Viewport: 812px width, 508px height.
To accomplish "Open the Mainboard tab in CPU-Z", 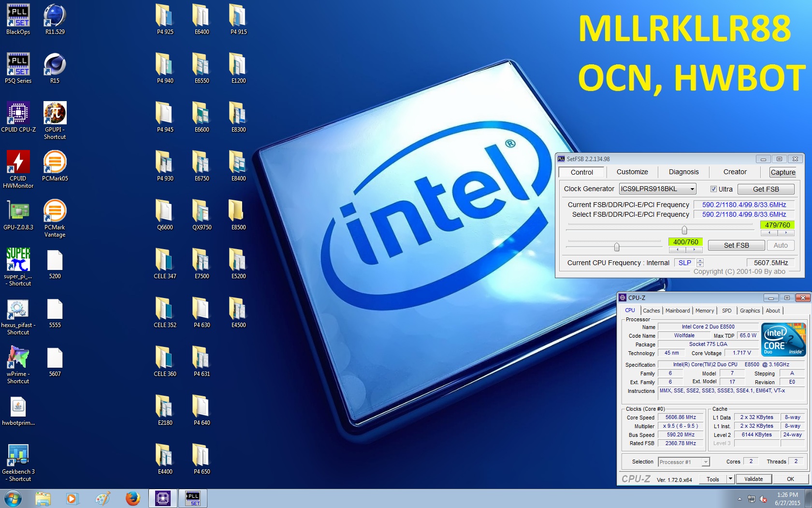I will 678,311.
